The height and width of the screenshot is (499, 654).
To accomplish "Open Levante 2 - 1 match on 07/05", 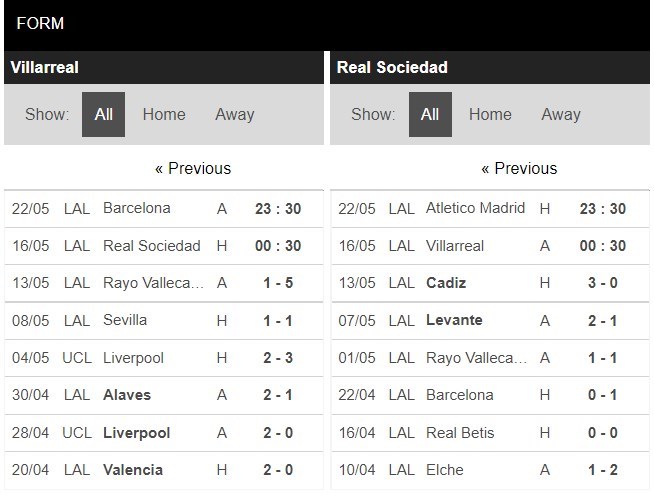I will tap(490, 320).
